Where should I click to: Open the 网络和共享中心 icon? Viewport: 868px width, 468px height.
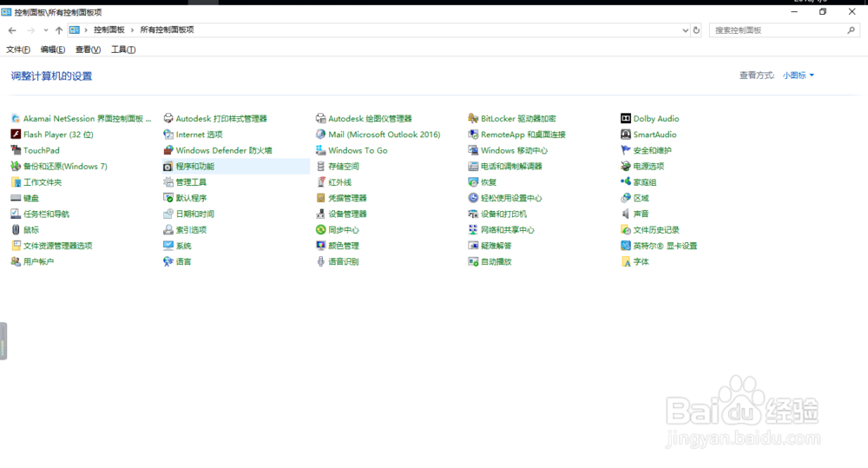473,230
